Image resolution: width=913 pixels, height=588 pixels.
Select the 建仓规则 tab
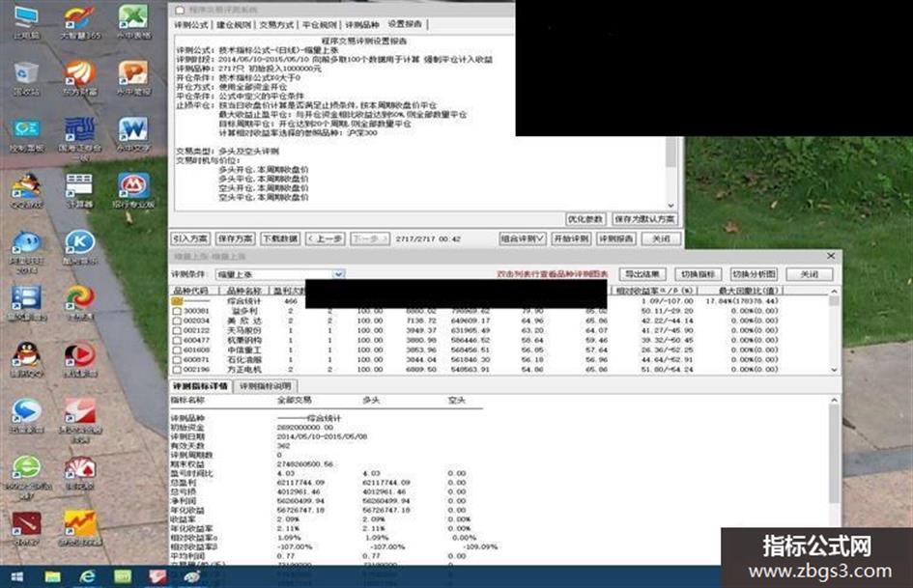pos(234,24)
